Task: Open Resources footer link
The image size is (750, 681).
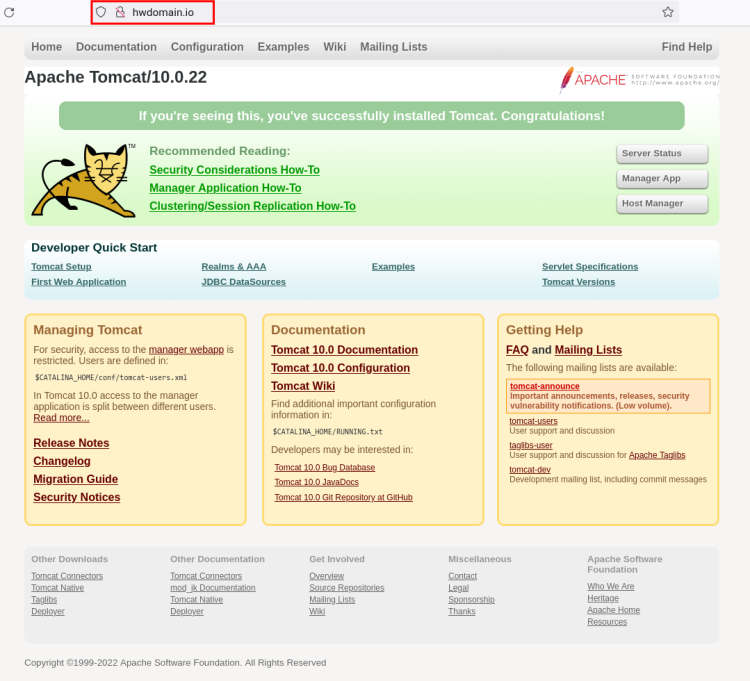Action: (x=607, y=622)
